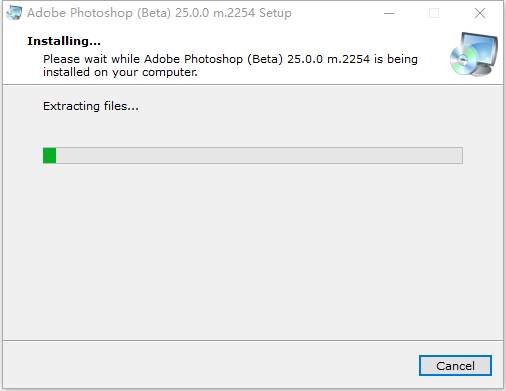This screenshot has width=506, height=391.
Task: Minimize the Setup window
Action: coord(389,13)
